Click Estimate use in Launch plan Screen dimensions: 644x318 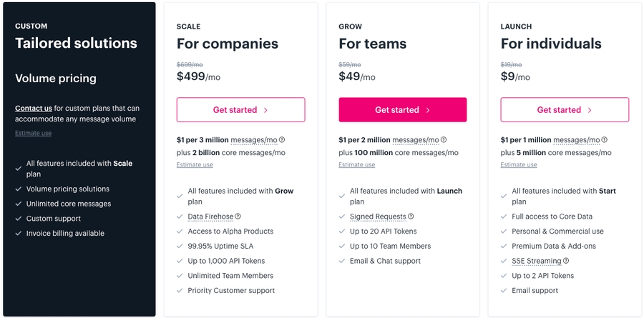[519, 165]
